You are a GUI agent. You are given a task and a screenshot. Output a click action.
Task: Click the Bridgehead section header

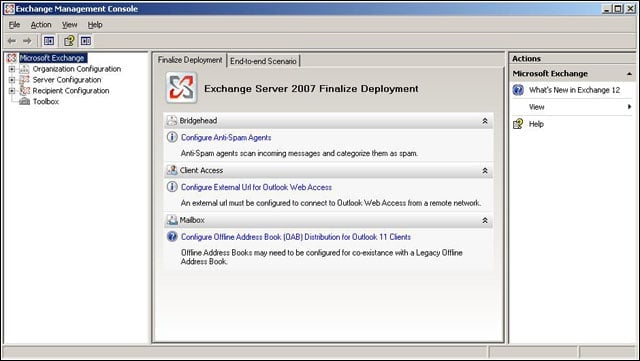coord(329,121)
